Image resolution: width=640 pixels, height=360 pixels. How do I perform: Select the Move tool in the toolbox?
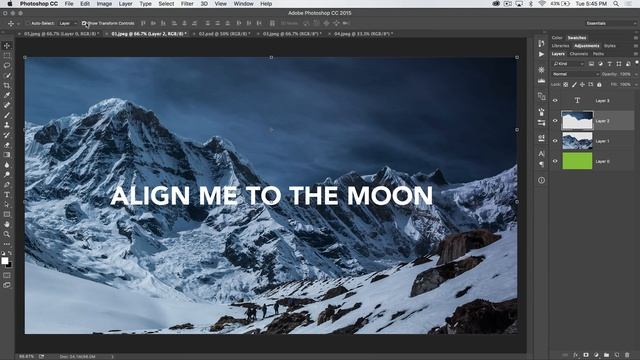[x=7, y=46]
